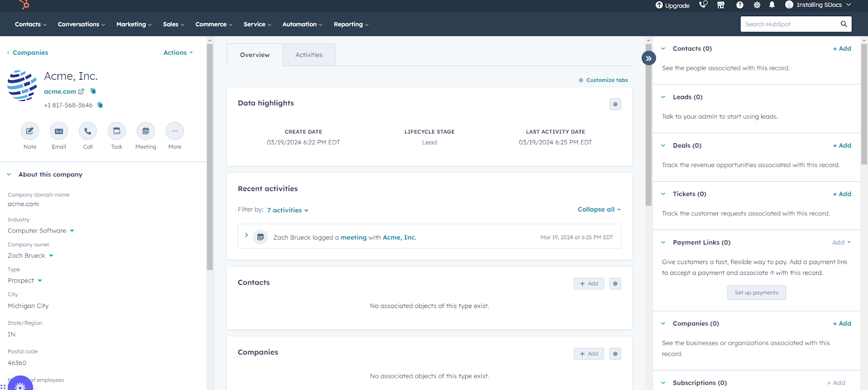Click Add button in middle Contacts card

click(x=589, y=284)
